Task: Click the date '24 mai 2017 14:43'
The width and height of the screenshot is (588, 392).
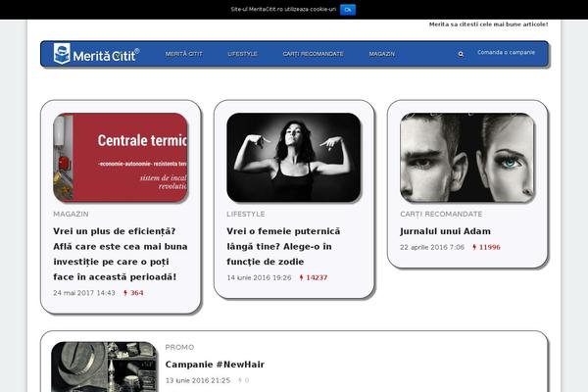Action: pos(84,293)
